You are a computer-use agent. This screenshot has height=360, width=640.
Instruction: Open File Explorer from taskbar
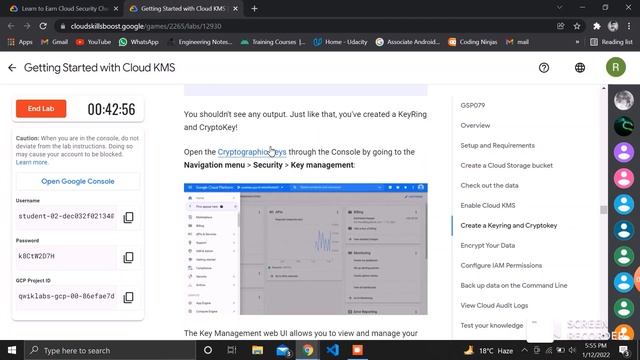(257, 350)
